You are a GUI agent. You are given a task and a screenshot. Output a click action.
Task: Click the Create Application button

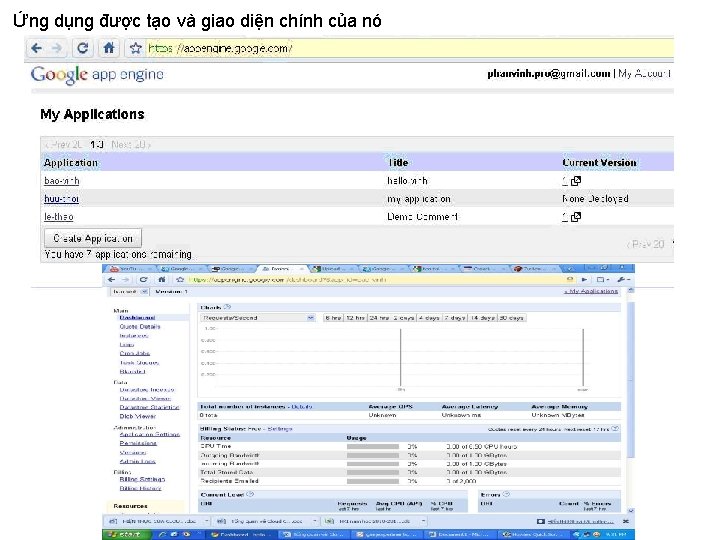click(93, 238)
